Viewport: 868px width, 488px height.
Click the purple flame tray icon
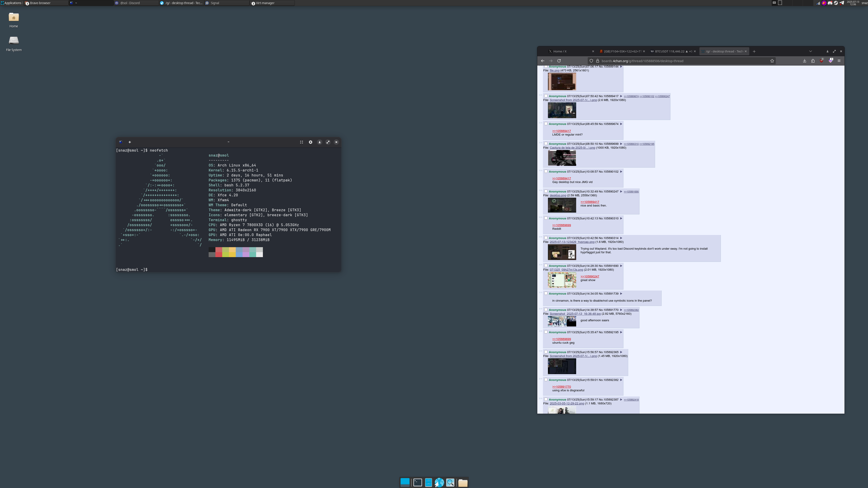coord(824,3)
